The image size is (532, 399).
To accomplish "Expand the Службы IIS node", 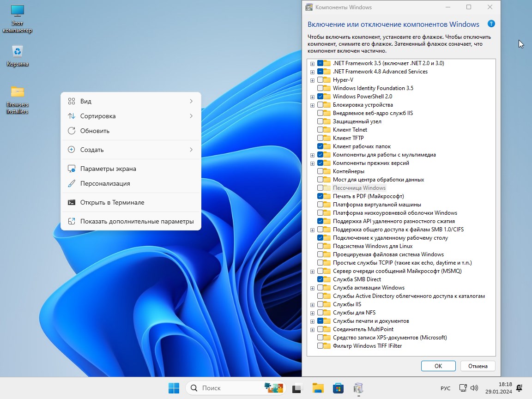I will pyautogui.click(x=312, y=304).
